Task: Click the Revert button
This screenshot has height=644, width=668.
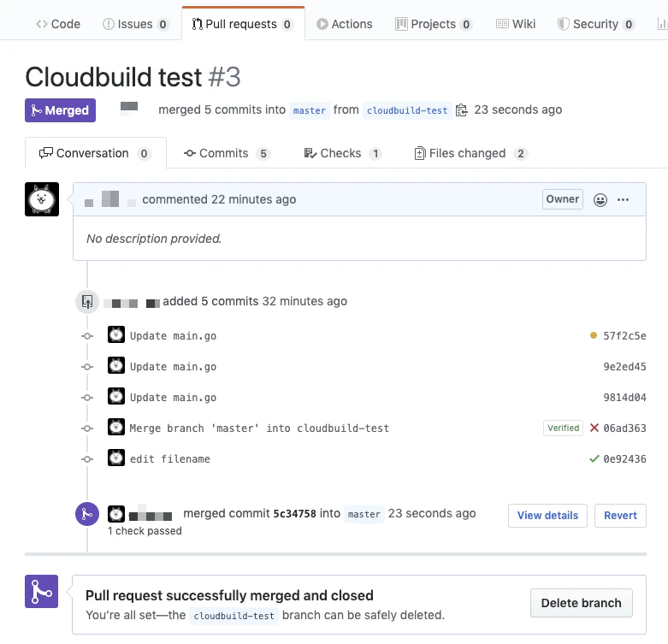Action: tap(620, 516)
